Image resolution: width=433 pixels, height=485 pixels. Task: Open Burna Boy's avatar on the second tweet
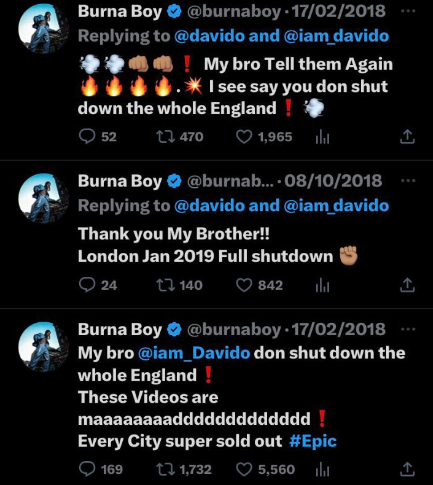click(43, 198)
